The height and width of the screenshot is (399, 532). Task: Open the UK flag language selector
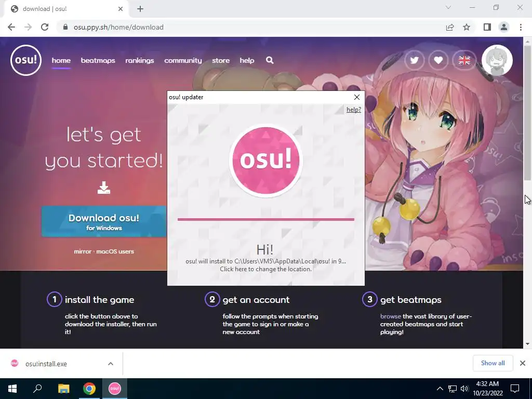click(464, 60)
